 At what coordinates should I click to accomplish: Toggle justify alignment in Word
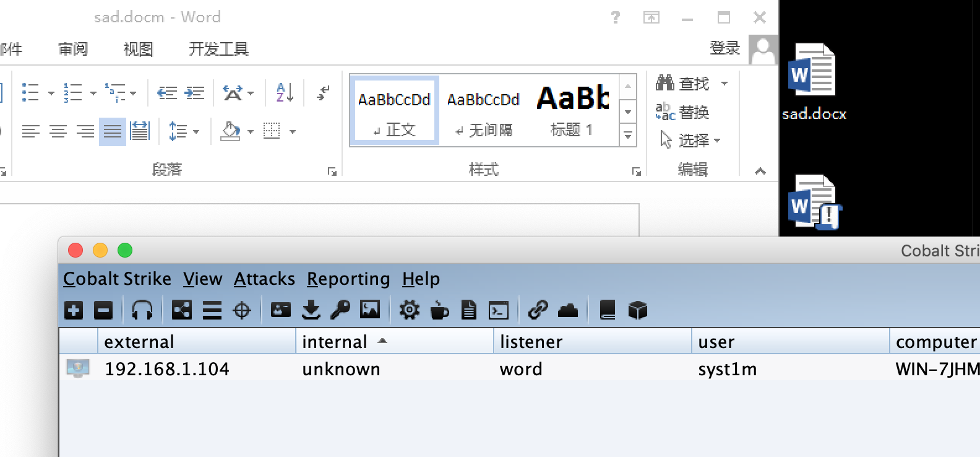coord(113,131)
